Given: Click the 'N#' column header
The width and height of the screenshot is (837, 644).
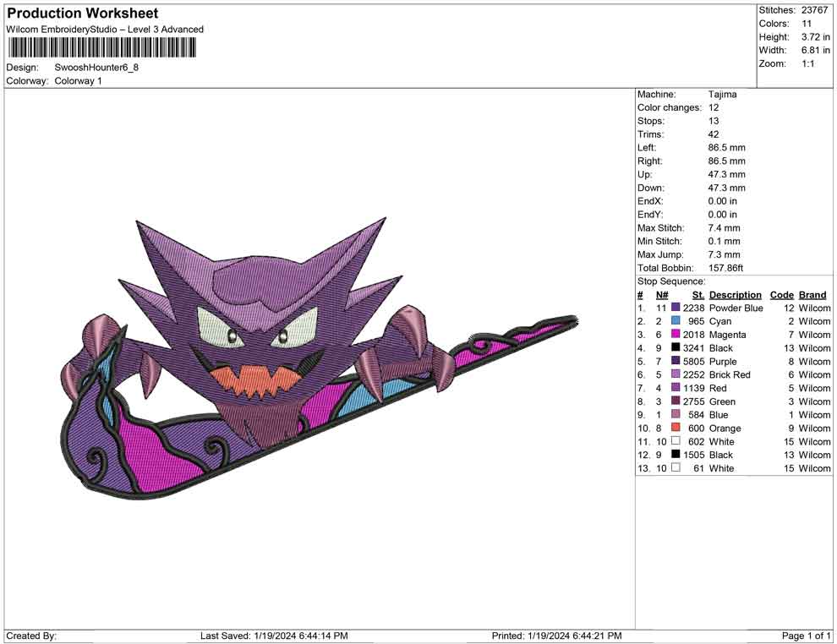Looking at the screenshot, I should coord(662,295).
